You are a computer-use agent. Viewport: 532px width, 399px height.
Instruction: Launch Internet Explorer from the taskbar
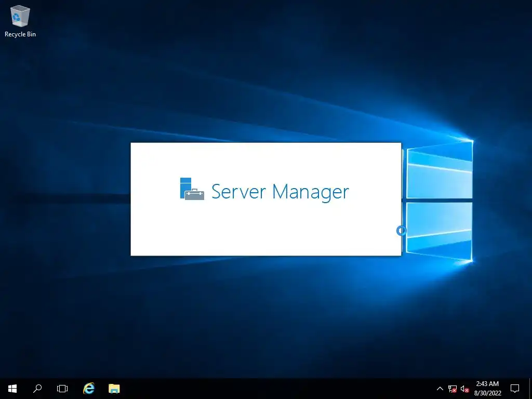tap(89, 389)
